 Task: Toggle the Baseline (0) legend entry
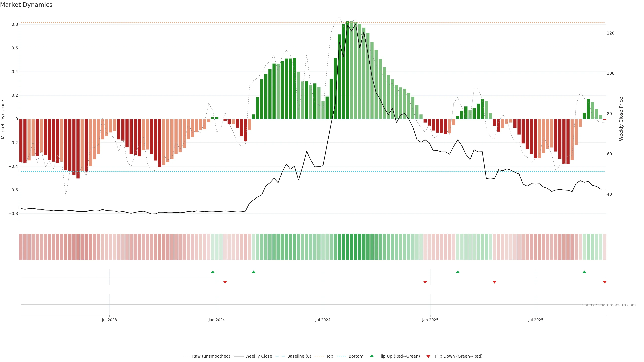[x=299, y=356]
